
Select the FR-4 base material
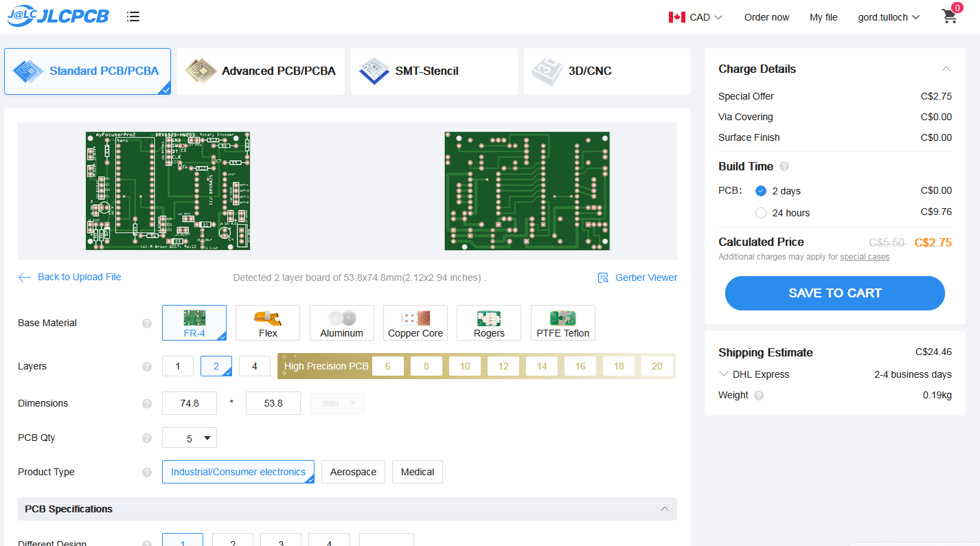point(194,323)
